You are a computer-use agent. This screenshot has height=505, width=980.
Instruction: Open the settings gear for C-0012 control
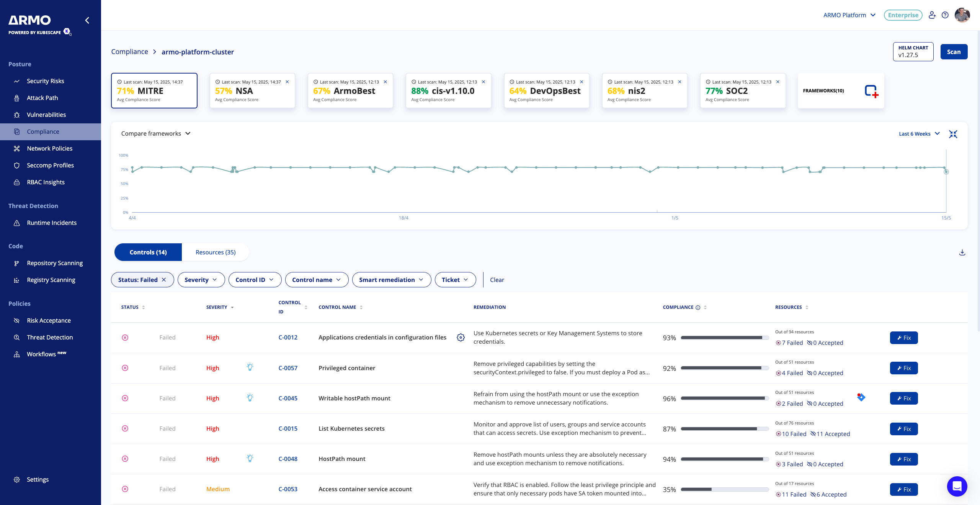(461, 338)
